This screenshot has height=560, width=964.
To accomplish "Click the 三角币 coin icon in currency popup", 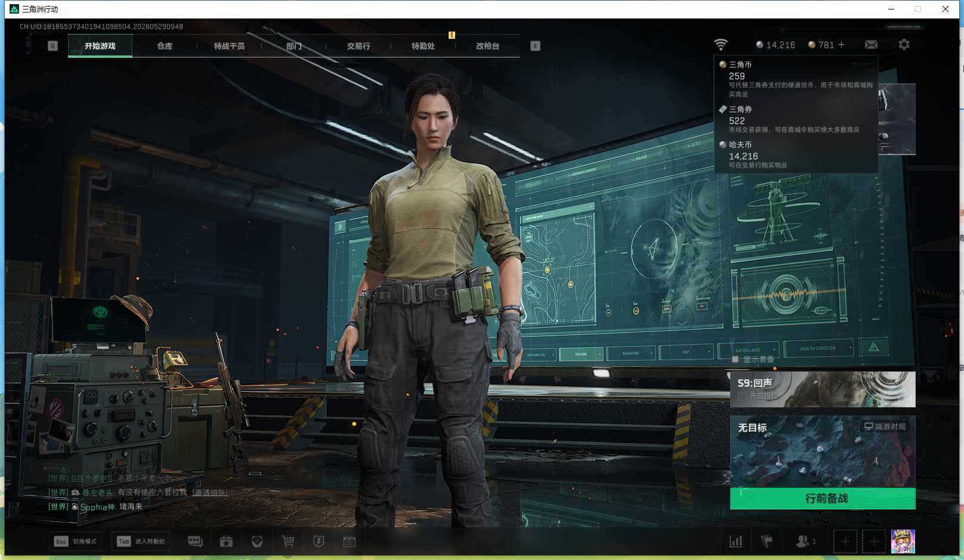I will point(722,64).
